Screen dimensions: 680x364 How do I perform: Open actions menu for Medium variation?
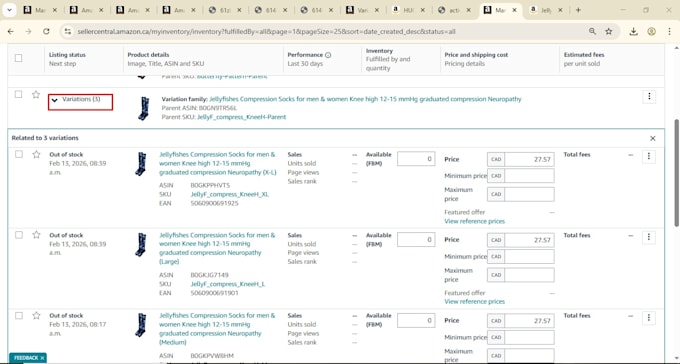coord(649,318)
